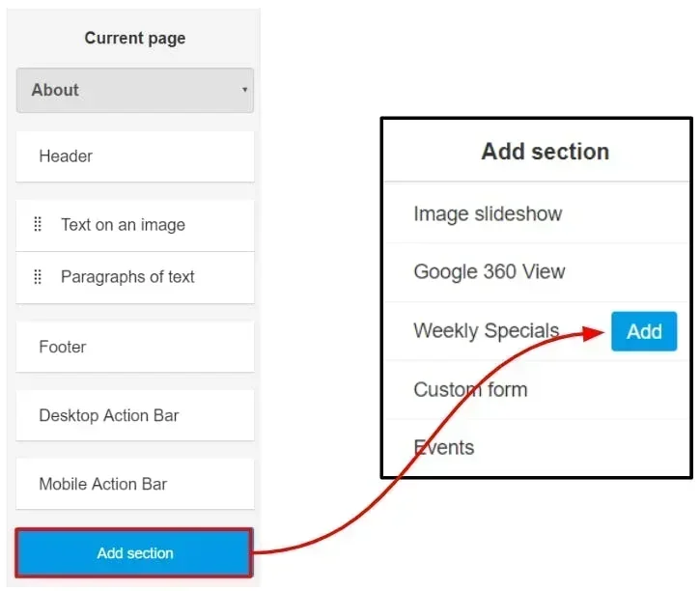Click drag handle beside Text on an image
This screenshot has width=700, height=591.
pyautogui.click(x=38, y=224)
